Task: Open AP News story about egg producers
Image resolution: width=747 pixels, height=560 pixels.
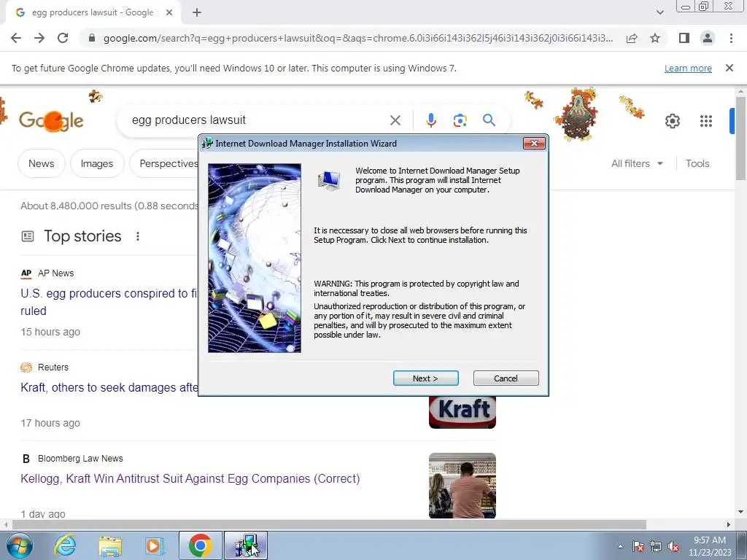Action: click(x=109, y=302)
